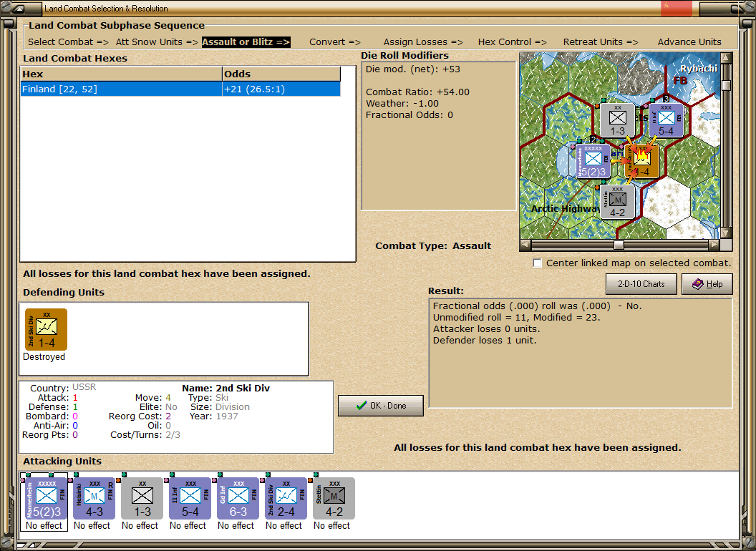Click the Mannerheim 5(2)3 unit on map
Screen dimensions: 756x551
(593, 162)
